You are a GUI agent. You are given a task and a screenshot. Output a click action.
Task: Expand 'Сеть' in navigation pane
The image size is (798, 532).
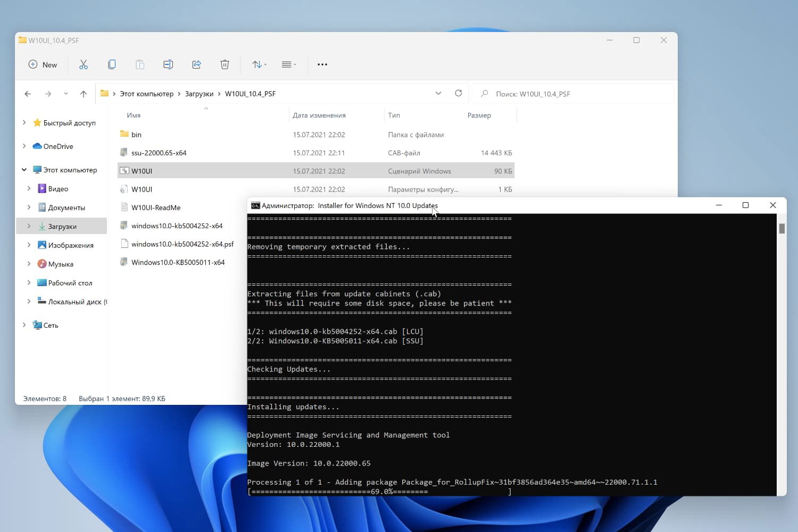[24, 325]
